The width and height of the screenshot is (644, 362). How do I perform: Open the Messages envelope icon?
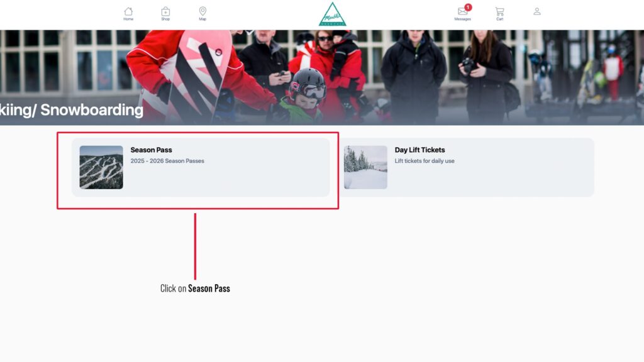coord(462,11)
